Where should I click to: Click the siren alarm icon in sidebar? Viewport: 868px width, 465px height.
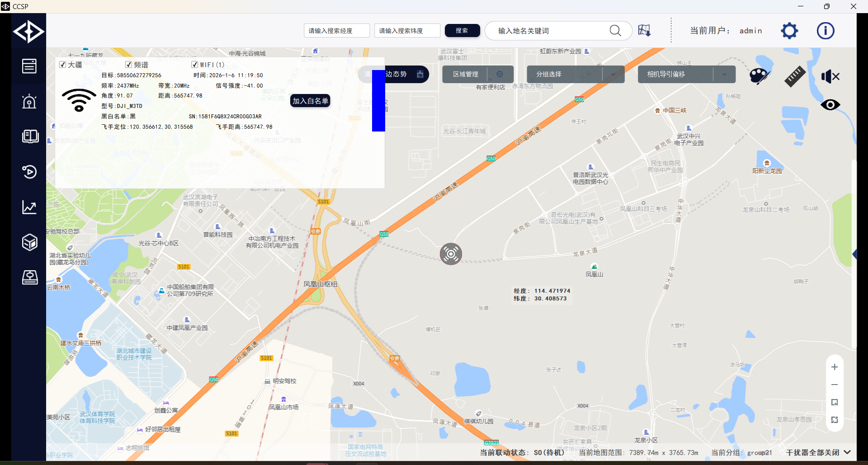[29, 102]
